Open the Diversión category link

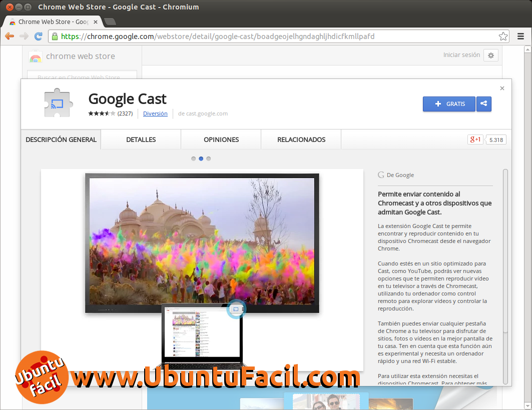pos(155,113)
